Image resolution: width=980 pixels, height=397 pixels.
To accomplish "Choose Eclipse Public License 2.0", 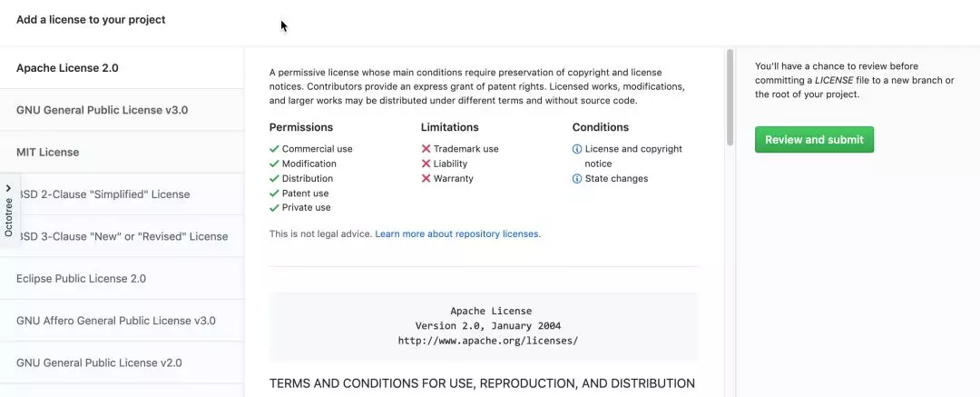I will tap(81, 279).
